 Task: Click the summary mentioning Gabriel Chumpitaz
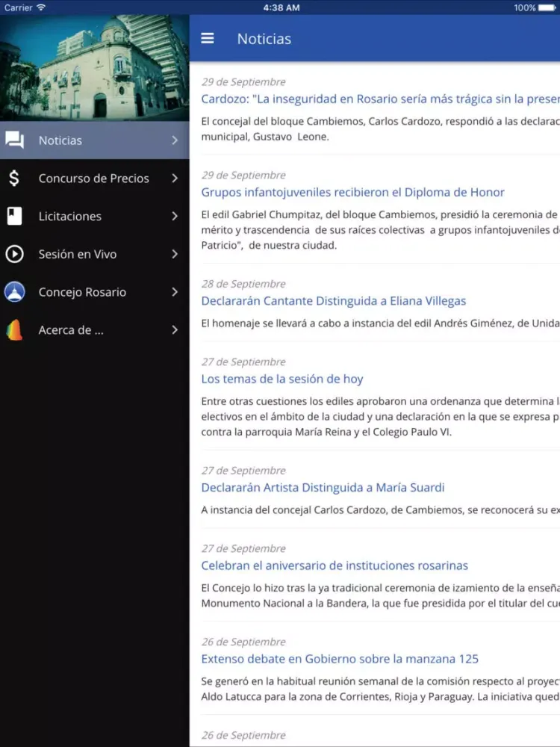380,230
